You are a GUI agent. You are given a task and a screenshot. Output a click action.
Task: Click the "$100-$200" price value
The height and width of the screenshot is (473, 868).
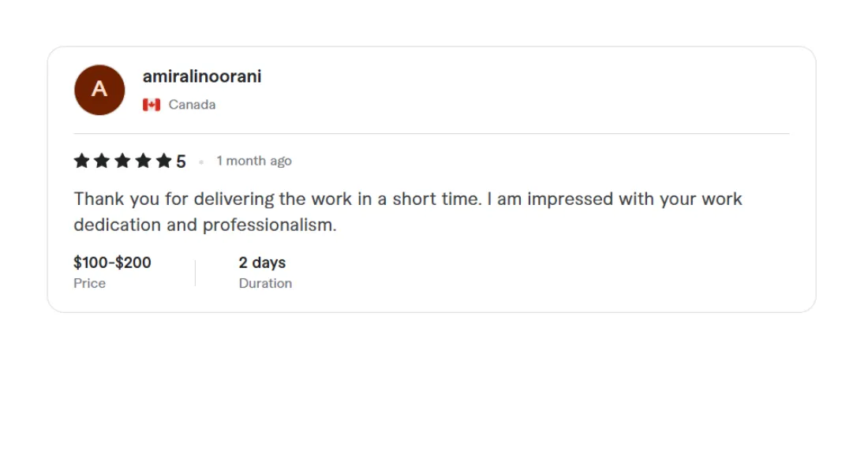pos(112,263)
